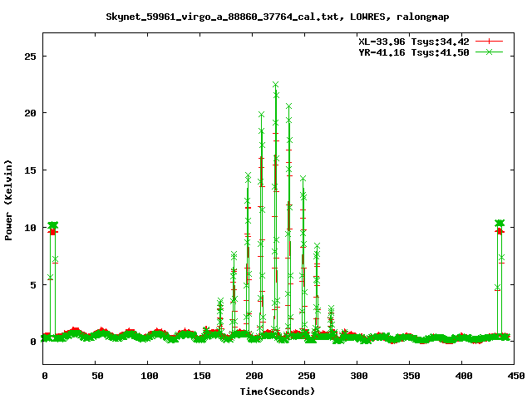Click x-axis tick label 100

point(150,376)
